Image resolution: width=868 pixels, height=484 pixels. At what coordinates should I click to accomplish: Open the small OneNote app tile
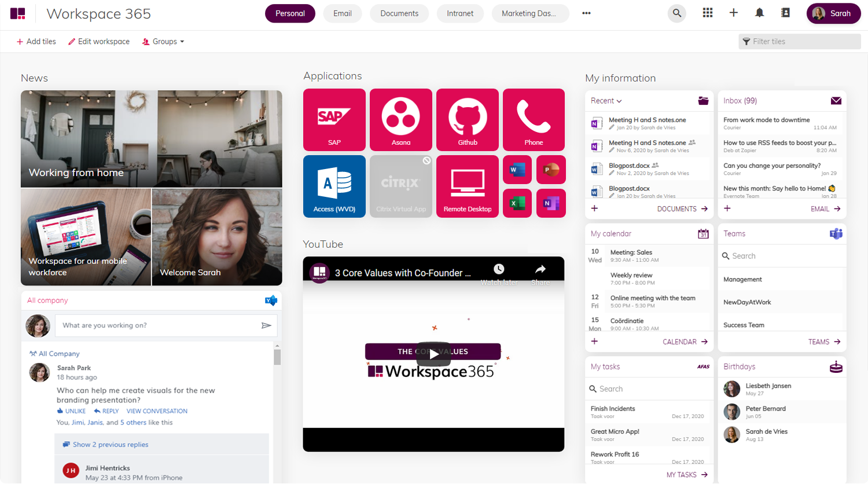[551, 203]
